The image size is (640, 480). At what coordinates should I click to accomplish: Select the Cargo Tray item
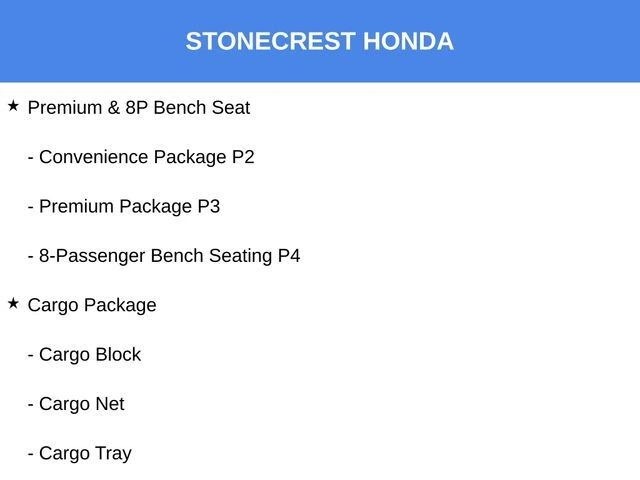(x=79, y=453)
